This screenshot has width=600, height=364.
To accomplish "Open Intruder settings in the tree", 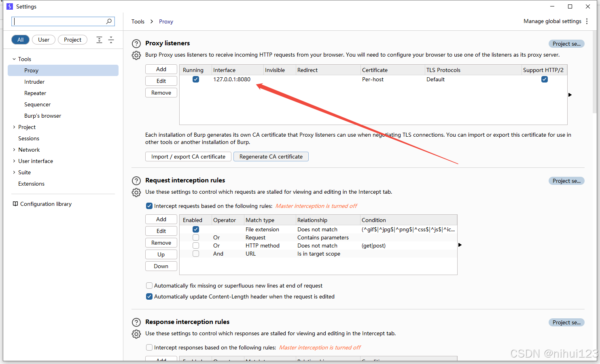I will [x=34, y=82].
